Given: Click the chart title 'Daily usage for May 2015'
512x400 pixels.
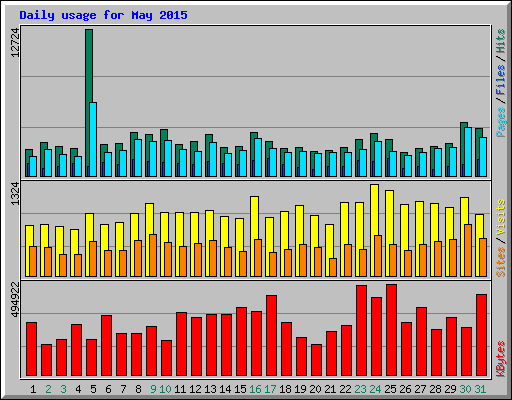Looking at the screenshot, I should point(103,15).
